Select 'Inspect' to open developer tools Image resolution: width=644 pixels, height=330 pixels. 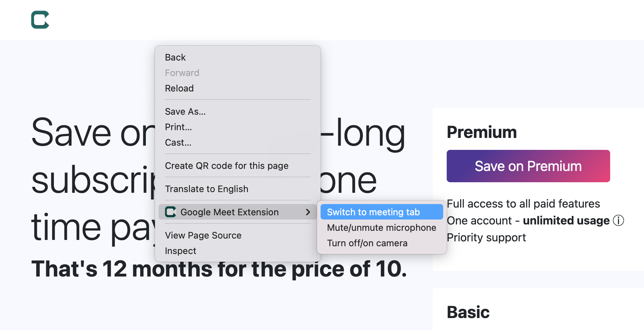point(180,250)
